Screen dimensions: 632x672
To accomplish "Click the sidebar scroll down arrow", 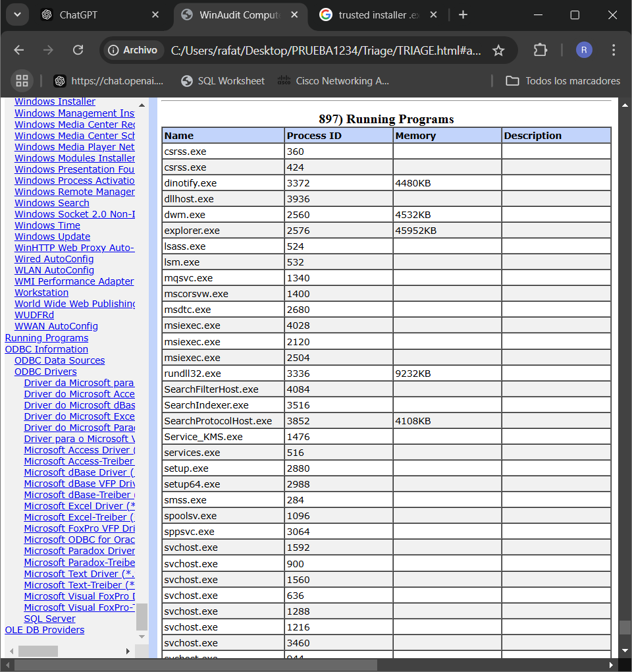I will 142,637.
